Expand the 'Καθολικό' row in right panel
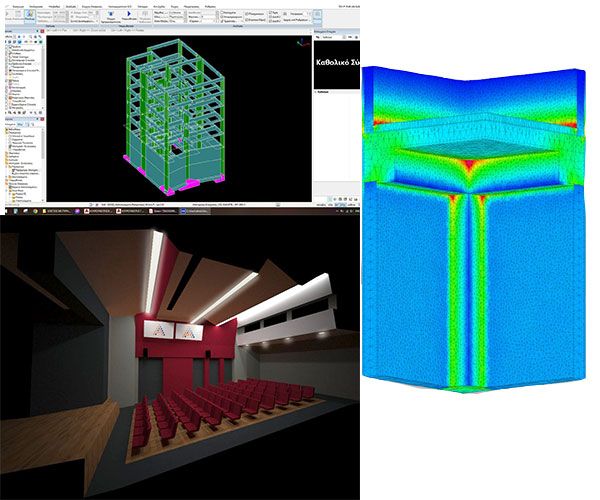This screenshot has width=600, height=500. (316, 92)
